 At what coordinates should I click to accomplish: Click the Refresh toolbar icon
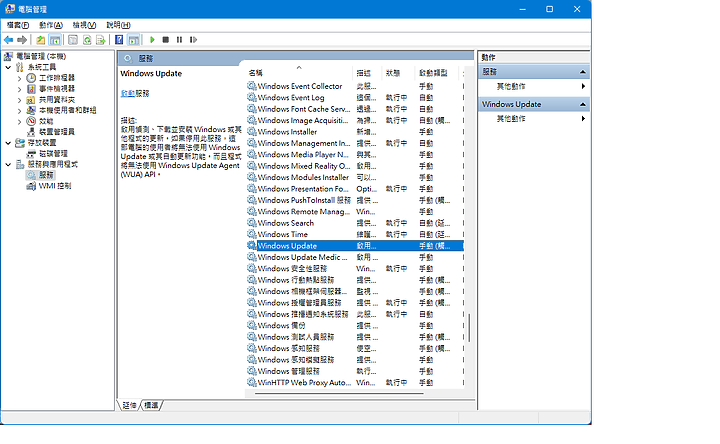pyautogui.click(x=87, y=40)
